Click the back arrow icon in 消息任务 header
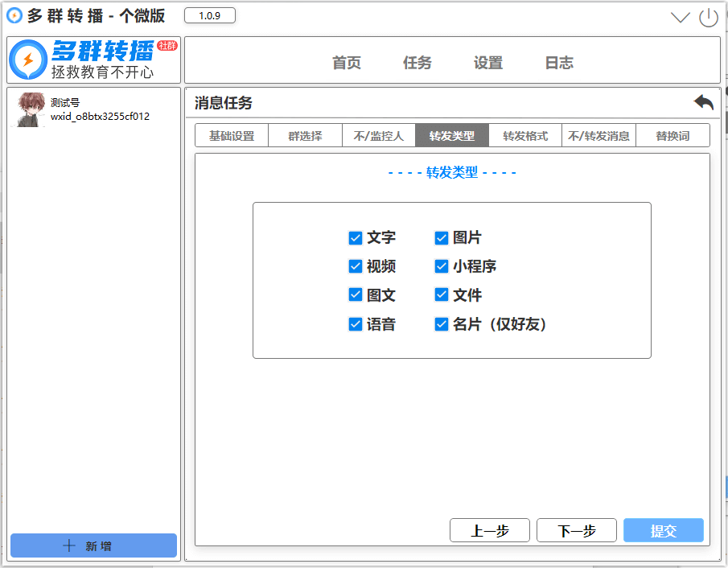The width and height of the screenshot is (728, 568). (x=703, y=102)
